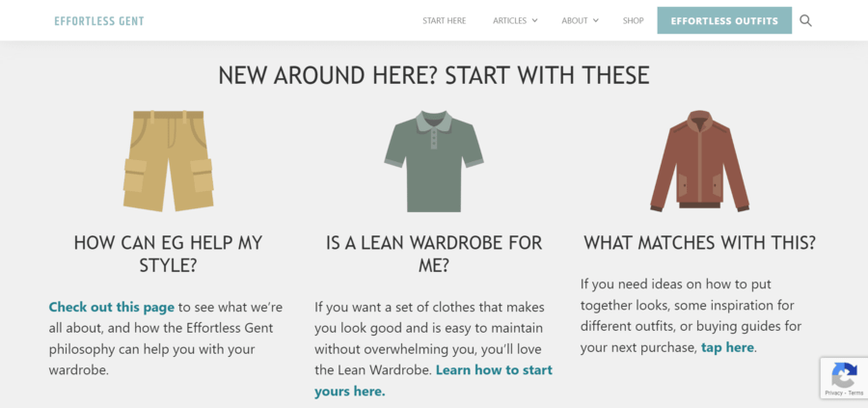The height and width of the screenshot is (408, 868).
Task: Follow 'Learn how to start yours here' link
Action: [x=433, y=380]
